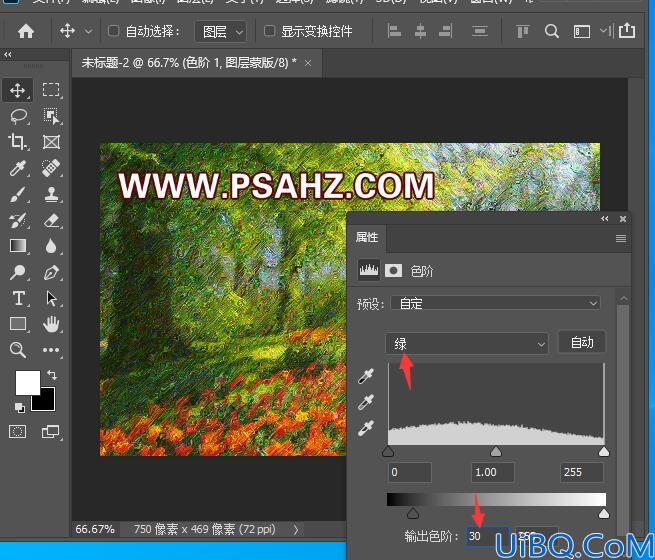Align top edges button
This screenshot has width=655, height=560.
523,31
